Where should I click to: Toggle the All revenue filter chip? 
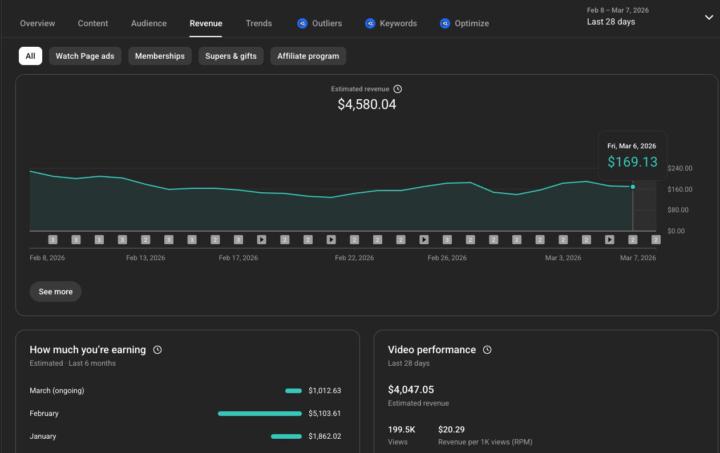[x=30, y=56]
